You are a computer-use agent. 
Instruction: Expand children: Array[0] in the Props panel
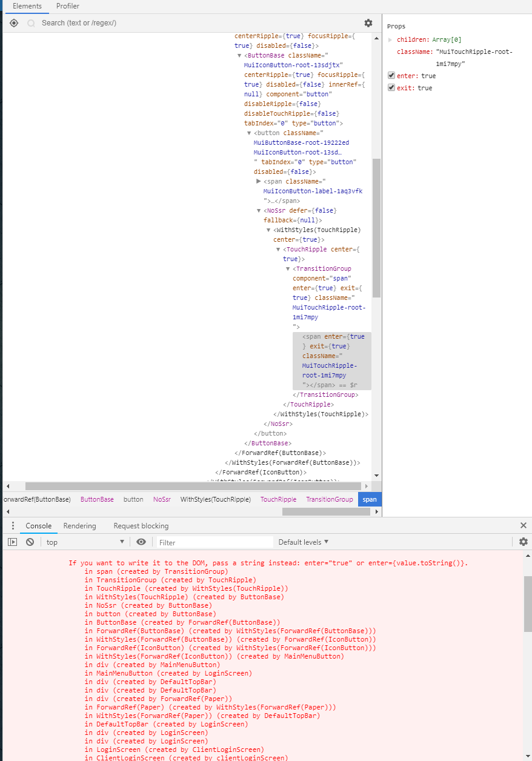[x=388, y=39]
